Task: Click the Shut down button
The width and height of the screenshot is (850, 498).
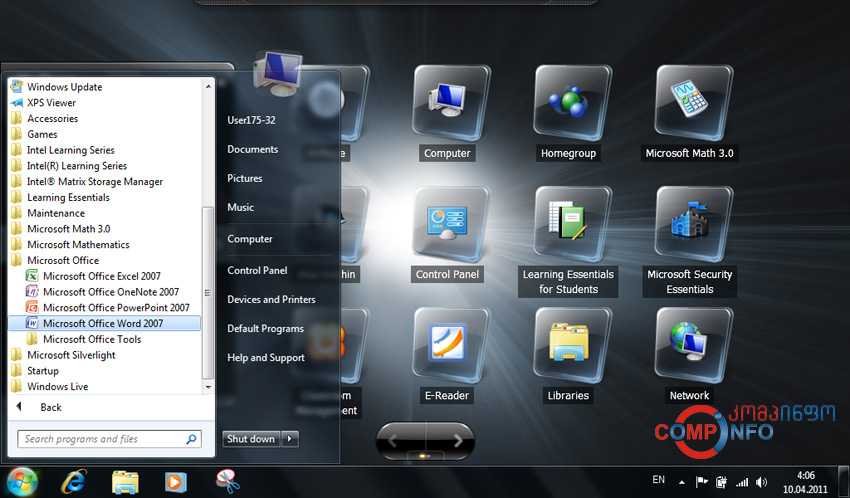Action: click(251, 439)
